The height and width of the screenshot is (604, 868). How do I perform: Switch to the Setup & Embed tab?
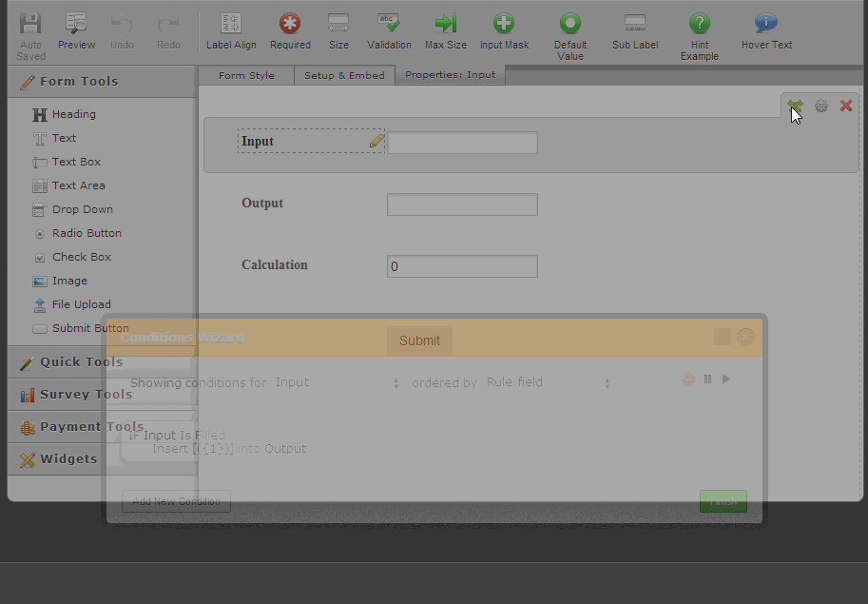[344, 75]
